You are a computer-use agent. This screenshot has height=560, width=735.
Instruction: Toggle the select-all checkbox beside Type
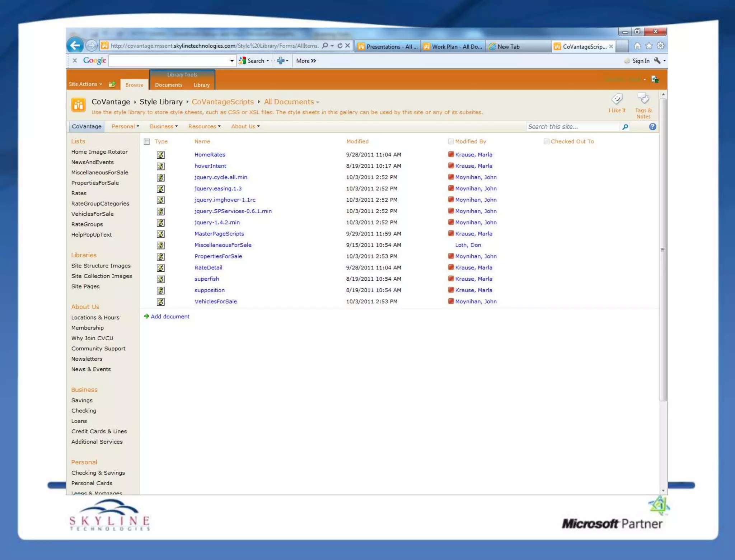pos(147,141)
